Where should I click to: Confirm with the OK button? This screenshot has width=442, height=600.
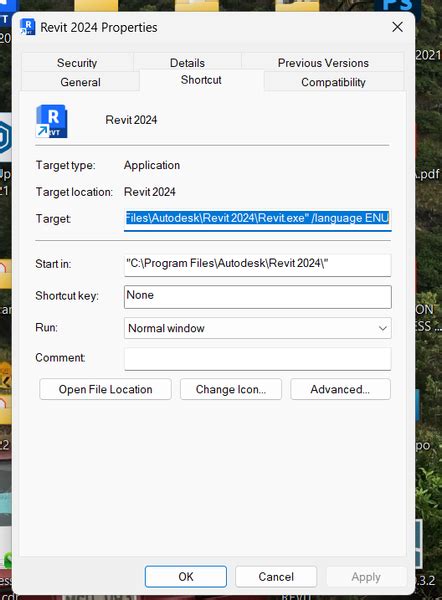[186, 576]
